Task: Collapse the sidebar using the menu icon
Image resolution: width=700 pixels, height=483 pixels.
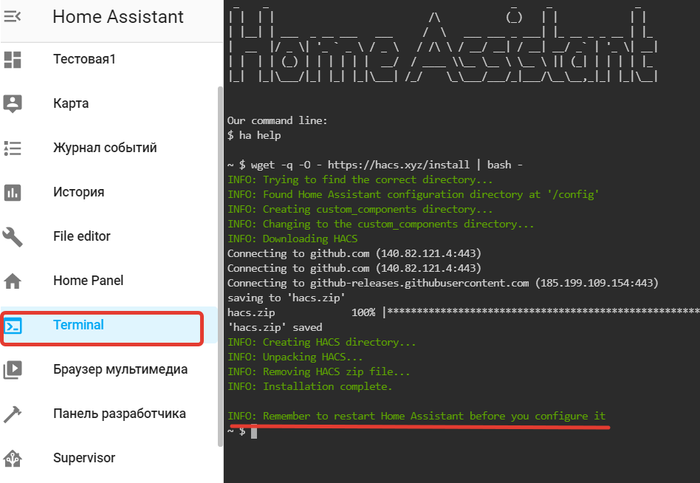Action: pos(13,17)
